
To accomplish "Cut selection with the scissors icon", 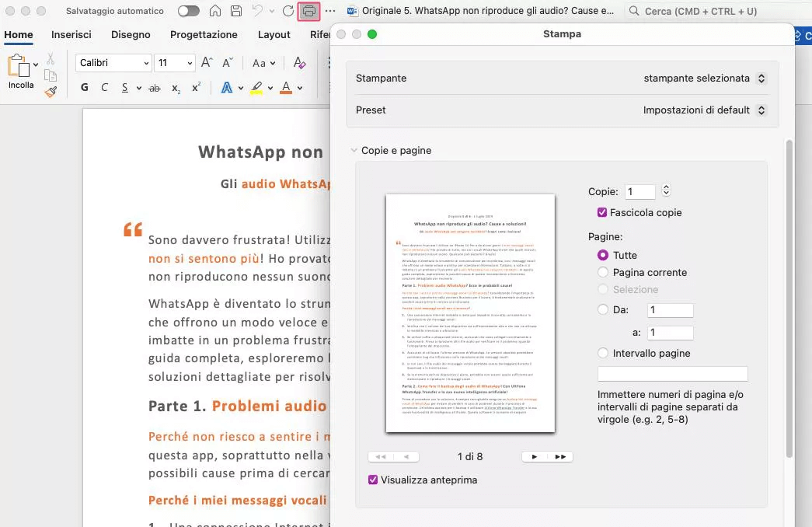I will [x=51, y=58].
